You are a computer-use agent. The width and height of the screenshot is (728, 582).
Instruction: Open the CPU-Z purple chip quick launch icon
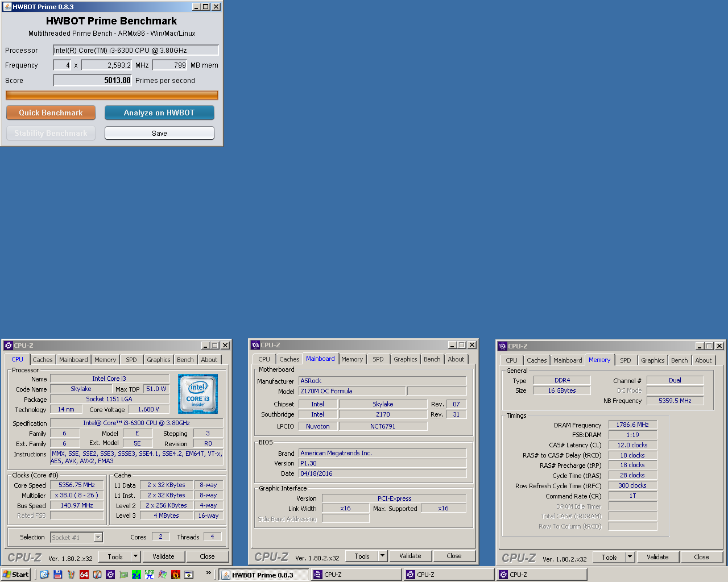coord(110,575)
